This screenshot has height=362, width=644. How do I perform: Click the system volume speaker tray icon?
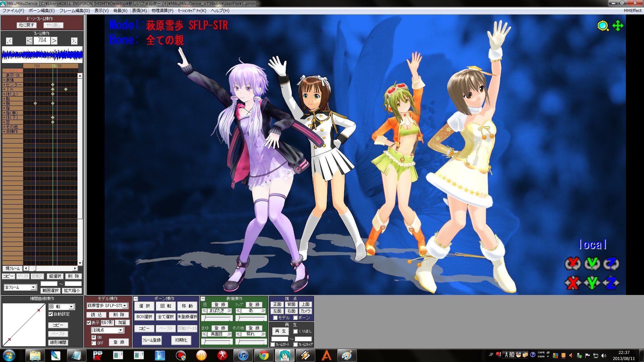pyautogui.click(x=604, y=356)
